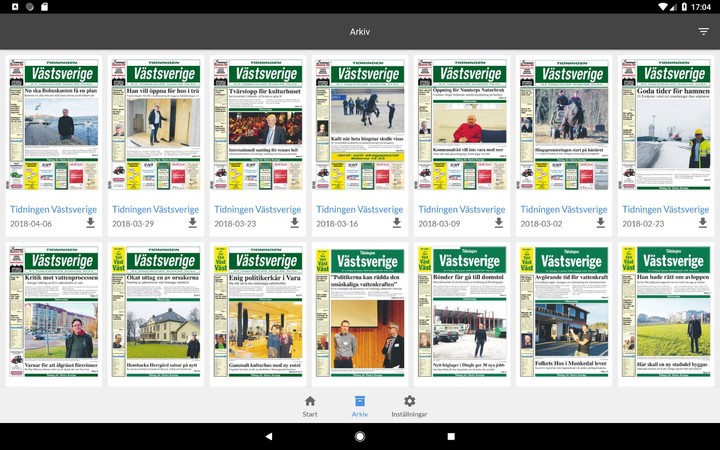Open cover 'Enig politikerkår i Vara'
This screenshot has width=720, height=450.
pos(258,312)
